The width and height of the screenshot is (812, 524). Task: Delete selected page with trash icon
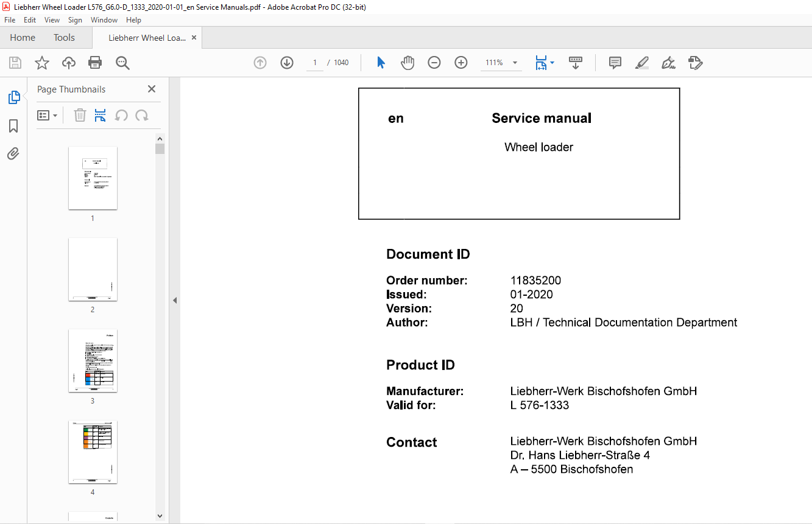80,115
